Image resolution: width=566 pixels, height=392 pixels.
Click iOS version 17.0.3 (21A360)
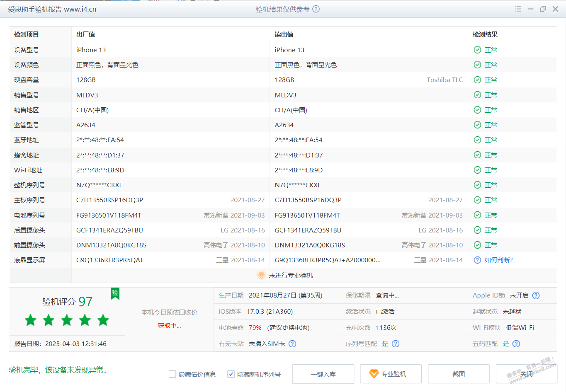[270, 311]
